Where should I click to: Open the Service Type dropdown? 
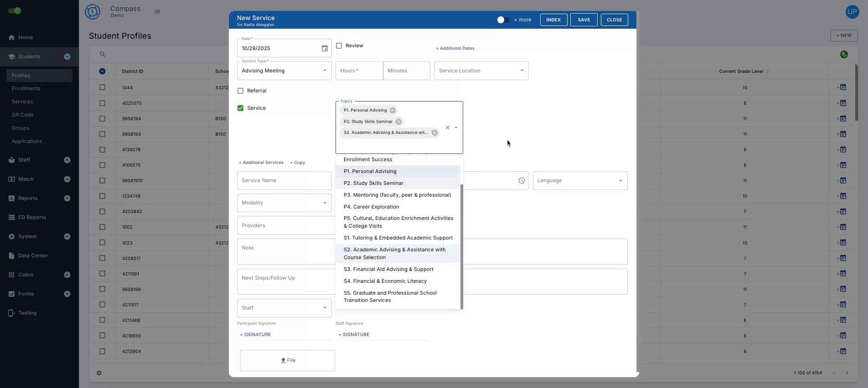pos(284,71)
